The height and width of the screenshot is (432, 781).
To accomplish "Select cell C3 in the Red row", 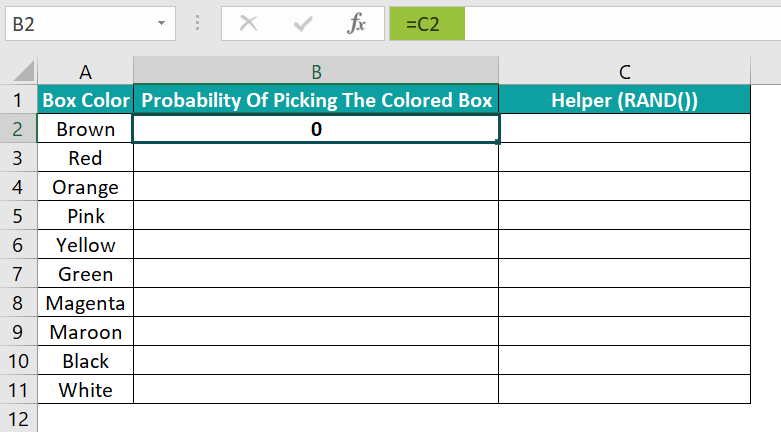I will coord(625,157).
